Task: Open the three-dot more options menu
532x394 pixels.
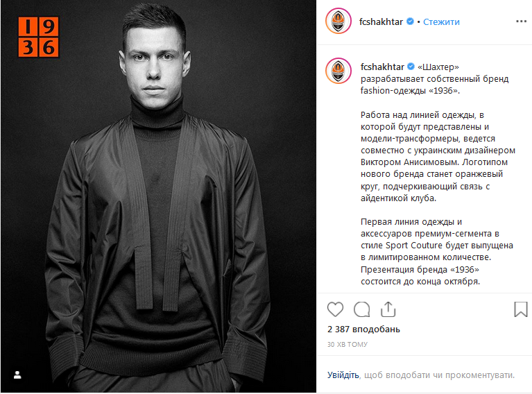Action: click(x=521, y=22)
